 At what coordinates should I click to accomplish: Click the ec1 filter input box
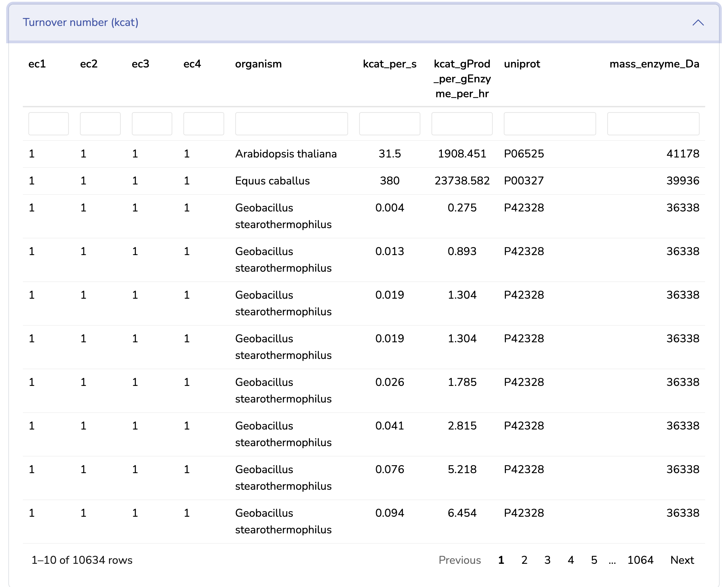[x=48, y=124]
